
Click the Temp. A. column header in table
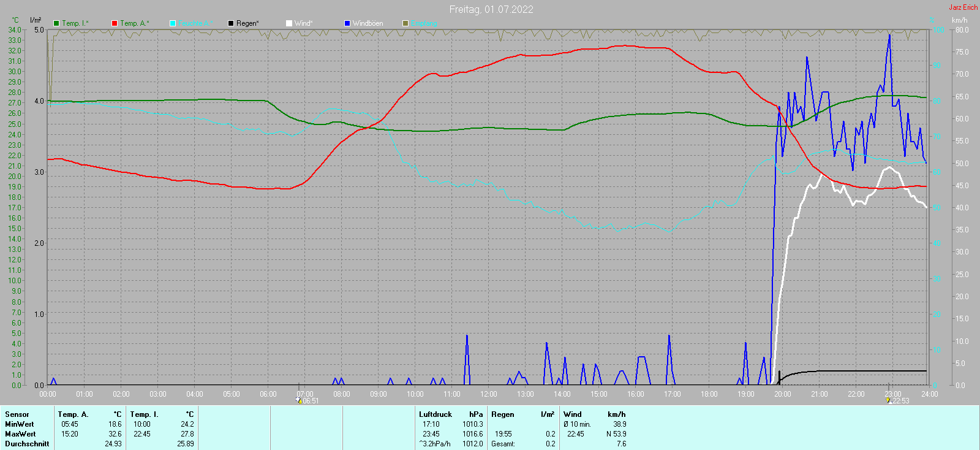point(73,414)
